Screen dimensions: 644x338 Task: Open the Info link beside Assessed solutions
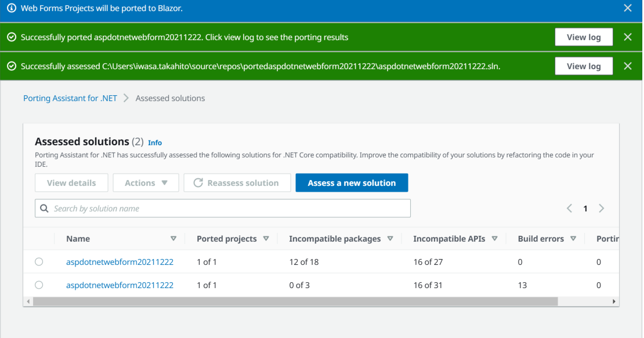coord(155,142)
